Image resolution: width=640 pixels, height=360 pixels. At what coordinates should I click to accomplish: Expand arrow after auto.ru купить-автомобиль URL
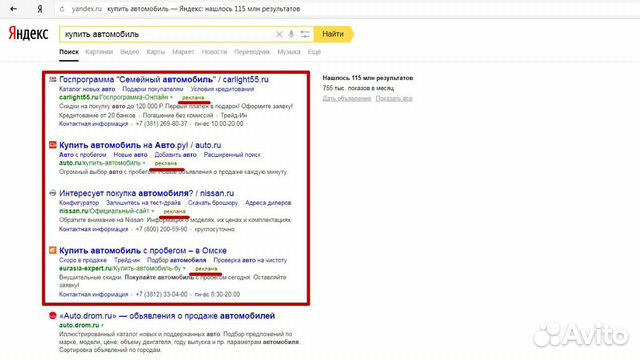pyautogui.click(x=144, y=163)
